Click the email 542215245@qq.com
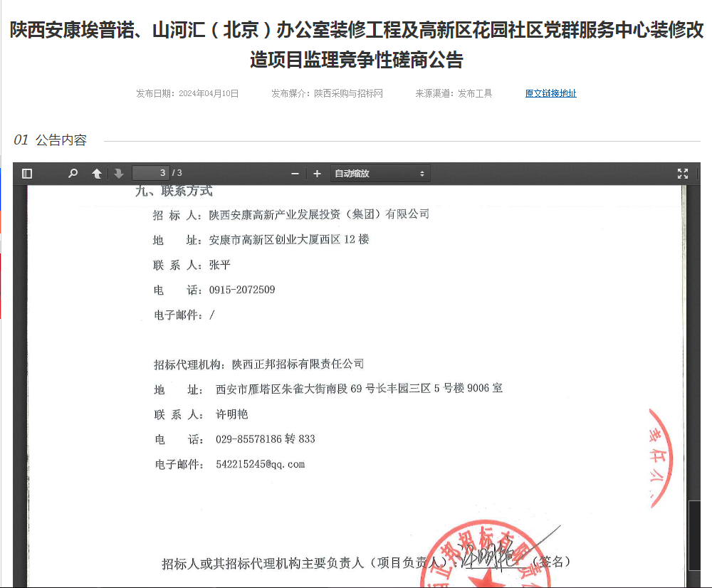 pos(260,464)
